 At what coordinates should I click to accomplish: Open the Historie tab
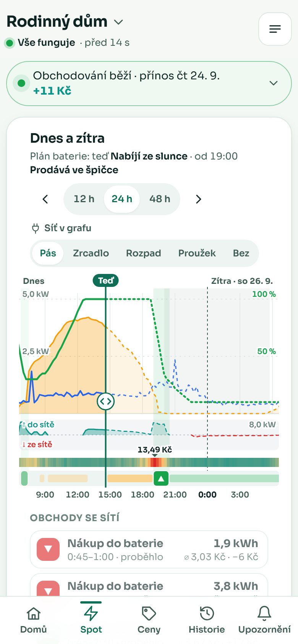coord(207,620)
